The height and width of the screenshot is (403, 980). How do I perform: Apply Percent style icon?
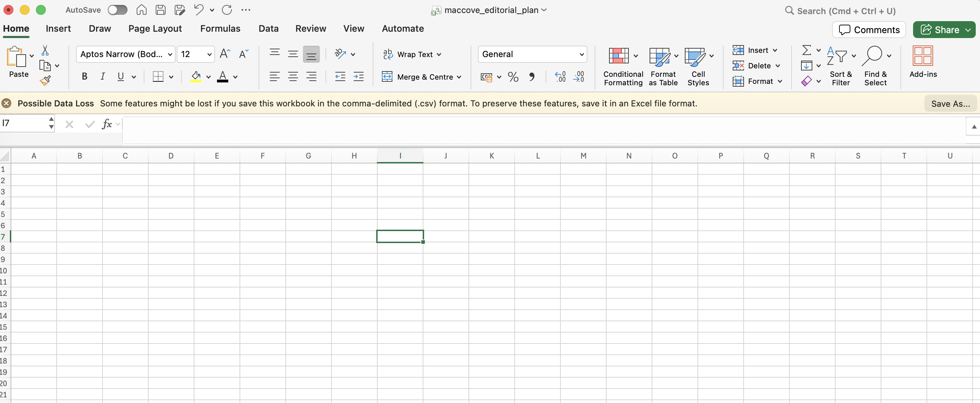click(513, 77)
